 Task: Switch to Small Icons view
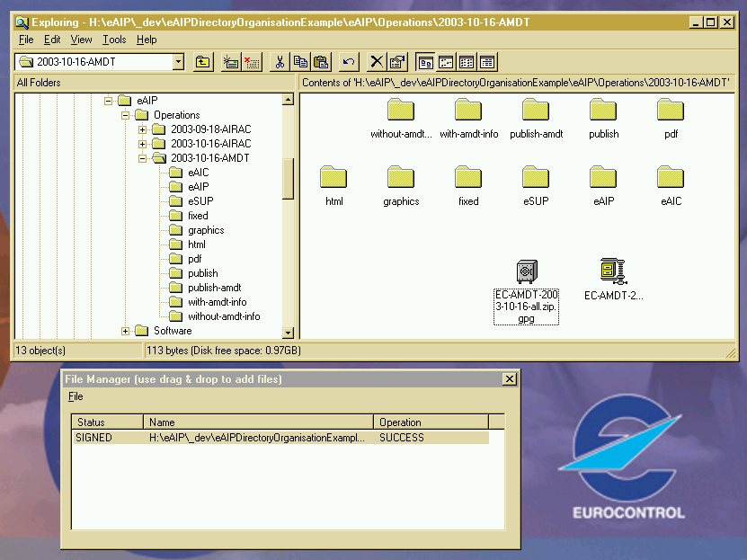click(x=446, y=62)
